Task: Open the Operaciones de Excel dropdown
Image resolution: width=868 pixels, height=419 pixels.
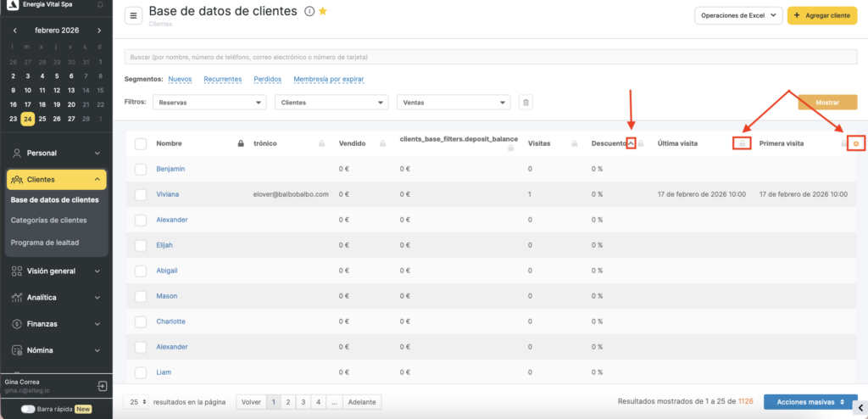Action: pyautogui.click(x=737, y=16)
